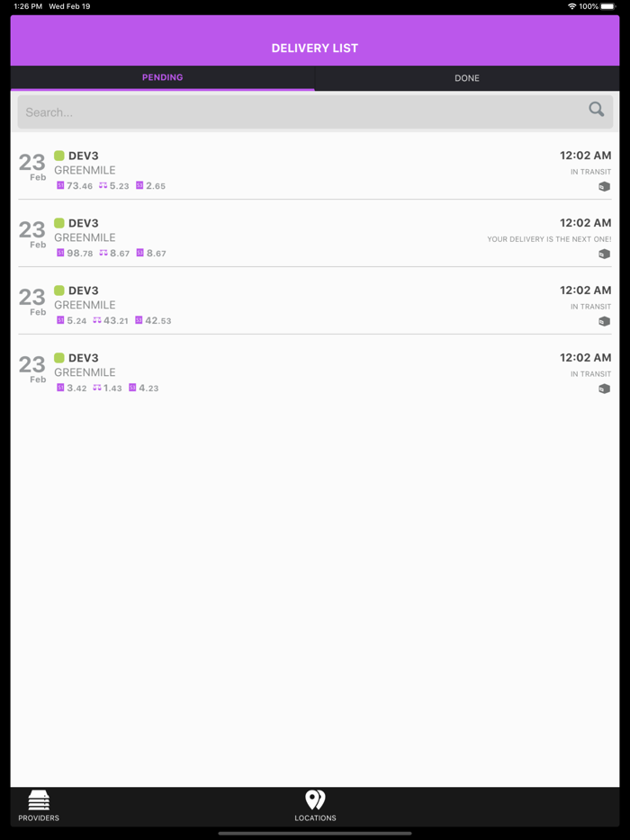Tap the package icon on the first delivery

coord(604,186)
